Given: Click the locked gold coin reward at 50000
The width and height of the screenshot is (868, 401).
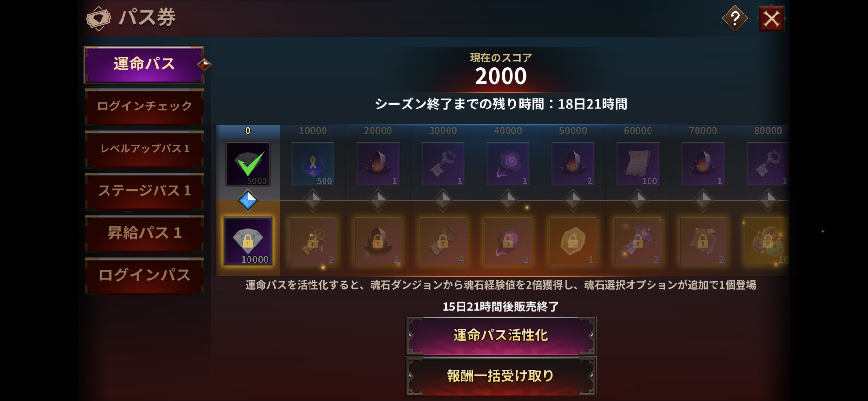Looking at the screenshot, I should click(x=573, y=241).
